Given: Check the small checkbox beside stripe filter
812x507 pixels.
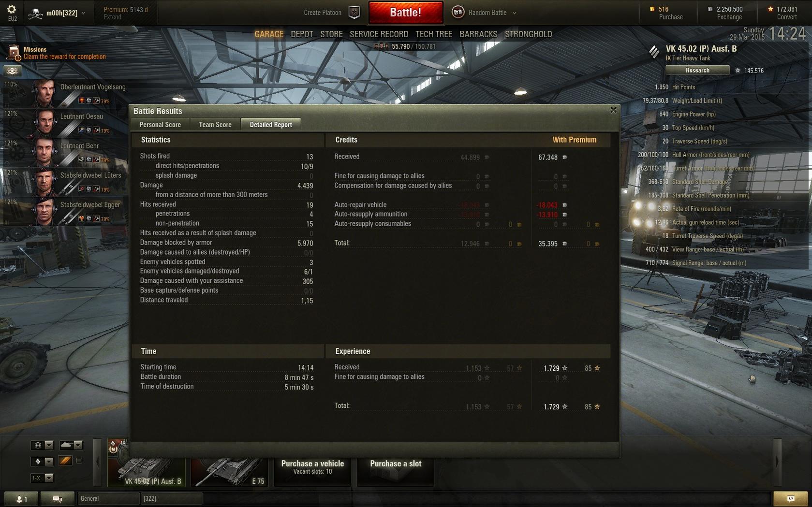Looking at the screenshot, I should [79, 461].
